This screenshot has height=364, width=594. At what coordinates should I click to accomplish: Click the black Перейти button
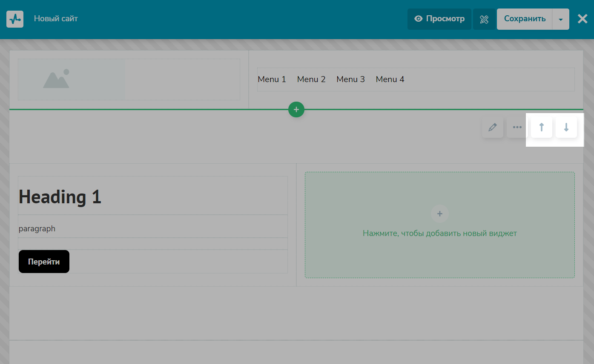[x=44, y=262]
